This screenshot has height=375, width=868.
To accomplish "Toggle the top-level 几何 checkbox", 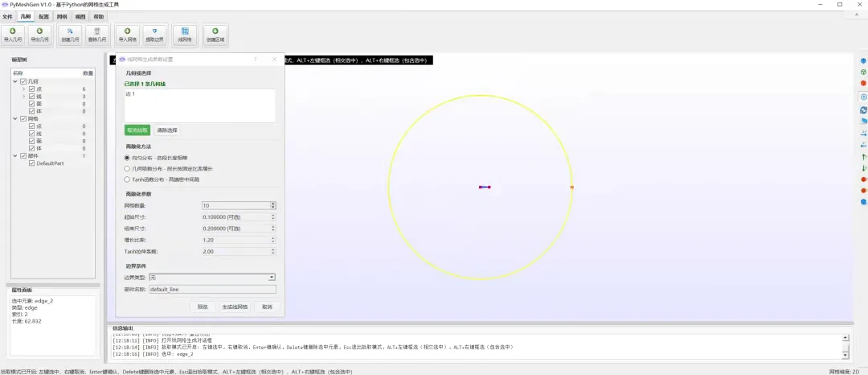I will pyautogui.click(x=23, y=81).
